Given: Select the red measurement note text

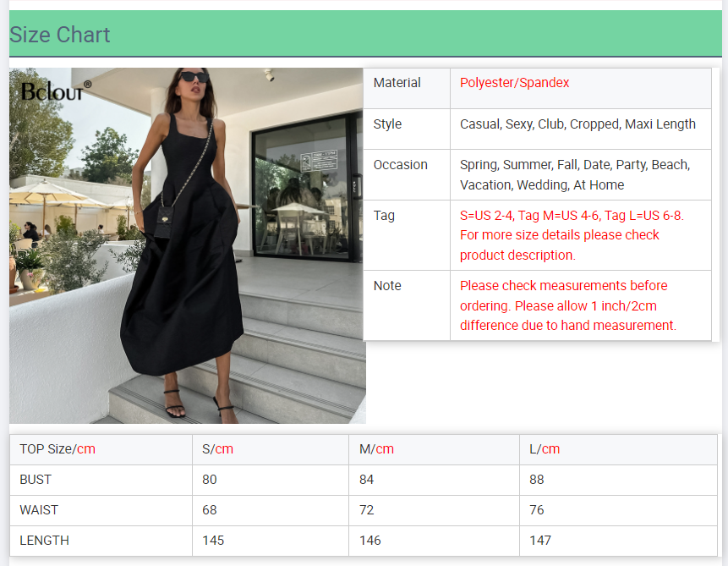Looking at the screenshot, I should (567, 305).
